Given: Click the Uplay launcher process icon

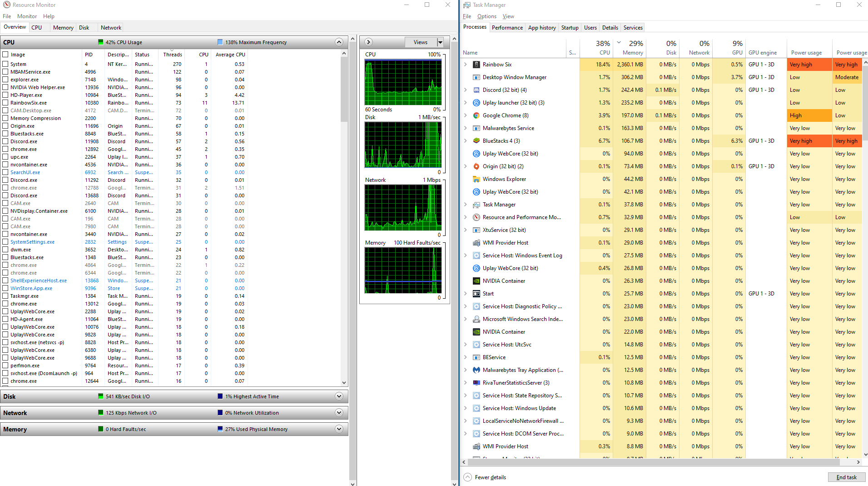Looking at the screenshot, I should point(476,103).
